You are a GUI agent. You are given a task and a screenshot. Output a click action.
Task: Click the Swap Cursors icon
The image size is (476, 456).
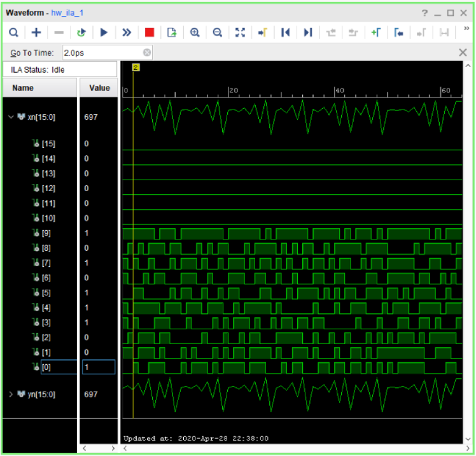(444, 32)
